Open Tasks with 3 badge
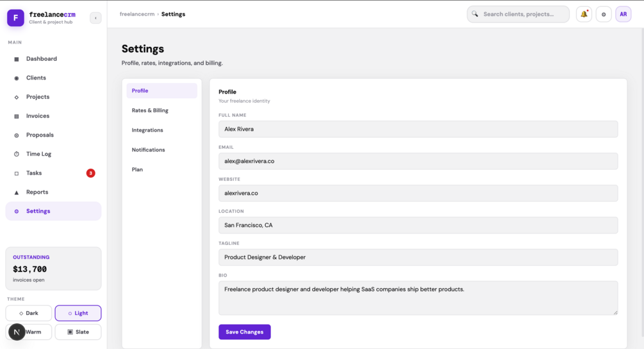Image resolution: width=644 pixels, height=349 pixels. pos(34,173)
